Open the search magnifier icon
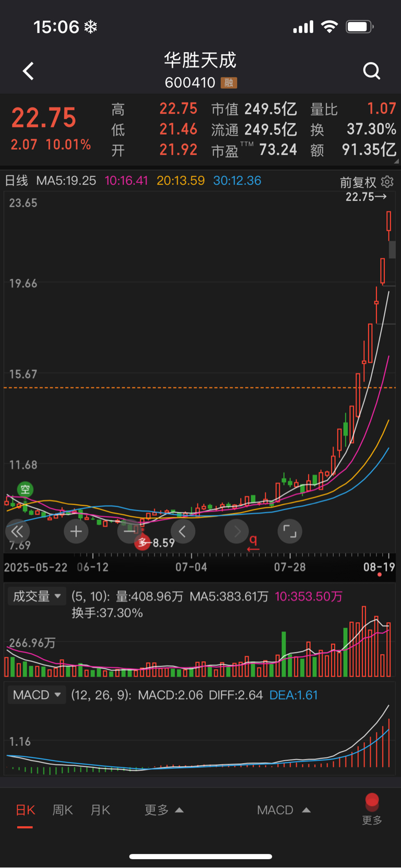The width and height of the screenshot is (401, 868). tap(372, 70)
